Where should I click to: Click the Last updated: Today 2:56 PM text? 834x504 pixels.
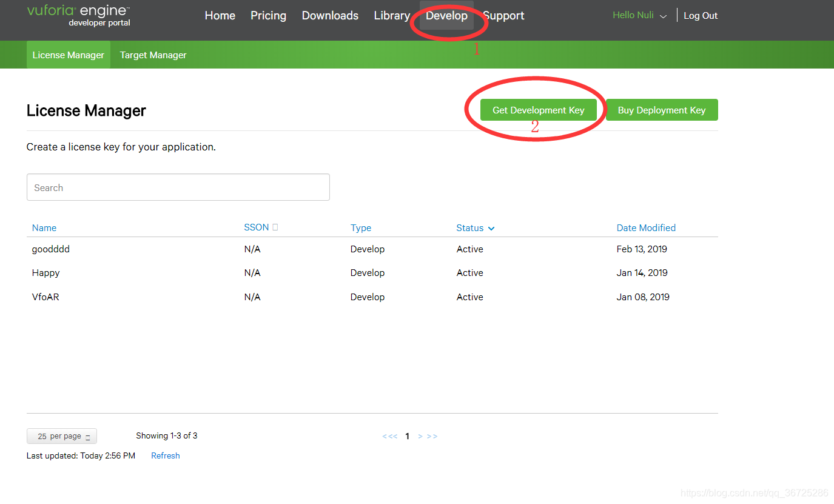tap(81, 455)
